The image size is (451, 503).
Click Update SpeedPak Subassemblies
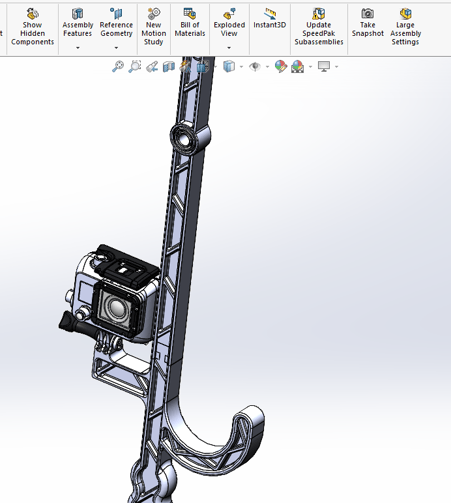[319, 27]
